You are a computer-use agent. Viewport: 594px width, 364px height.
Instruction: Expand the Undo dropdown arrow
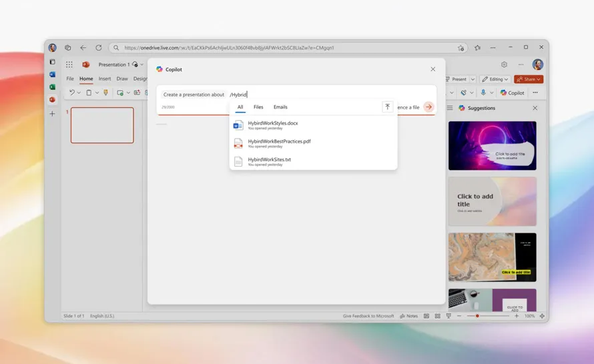coord(79,93)
